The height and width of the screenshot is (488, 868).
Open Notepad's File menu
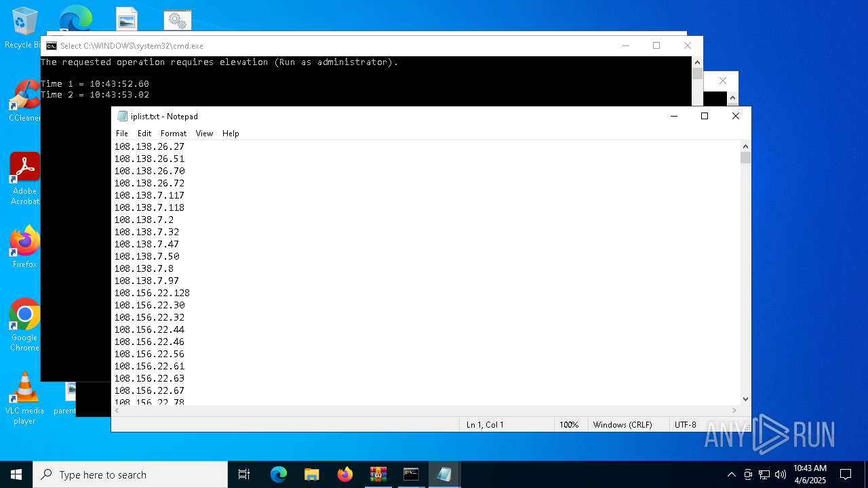click(x=122, y=134)
